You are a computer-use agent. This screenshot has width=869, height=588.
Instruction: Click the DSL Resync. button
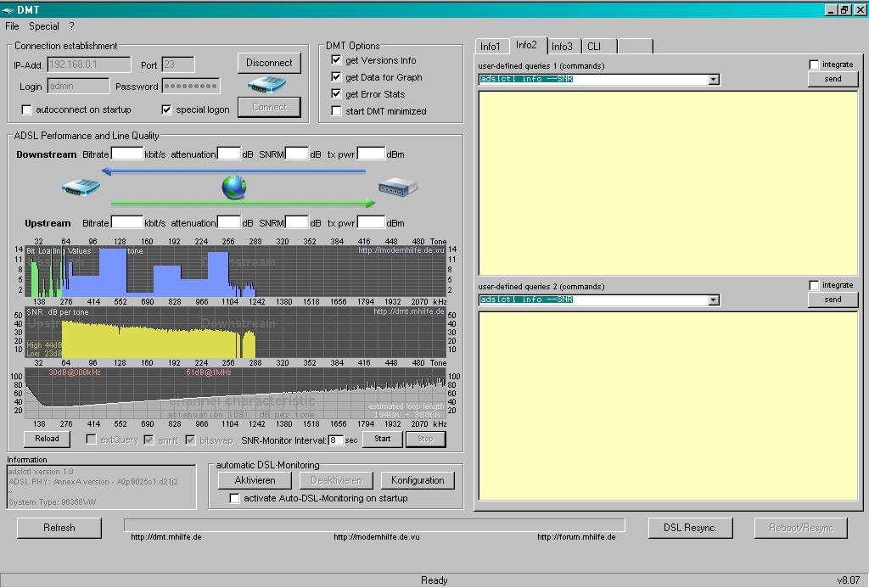pos(691,528)
